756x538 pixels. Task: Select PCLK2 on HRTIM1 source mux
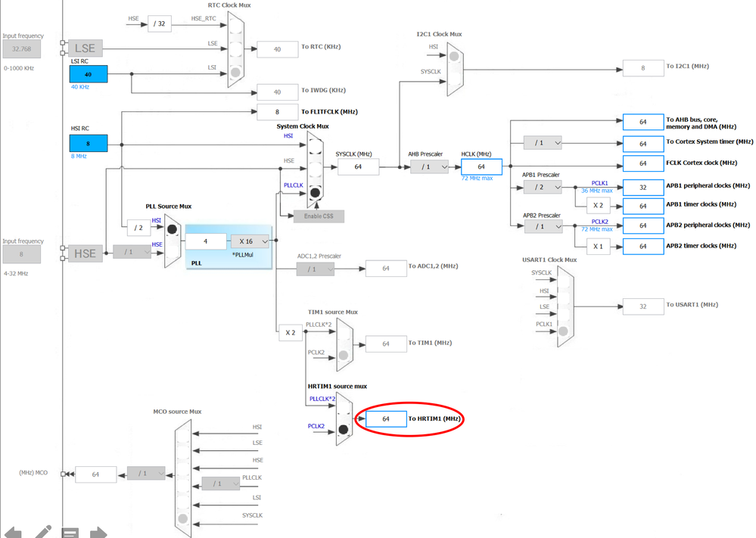point(344,429)
